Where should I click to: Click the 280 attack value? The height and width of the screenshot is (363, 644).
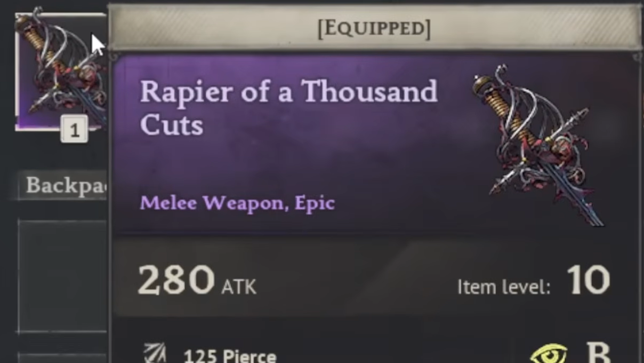pyautogui.click(x=176, y=280)
